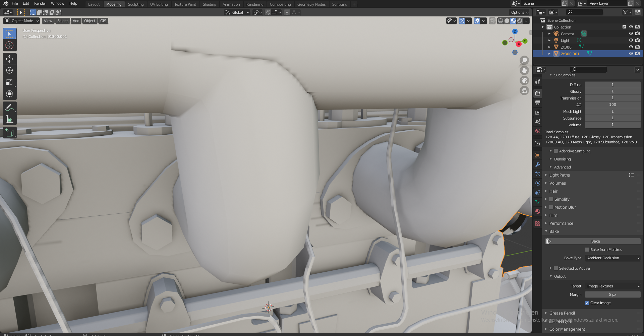The image size is (644, 336).
Task: Expand the Light Paths panel
Action: tap(559, 175)
